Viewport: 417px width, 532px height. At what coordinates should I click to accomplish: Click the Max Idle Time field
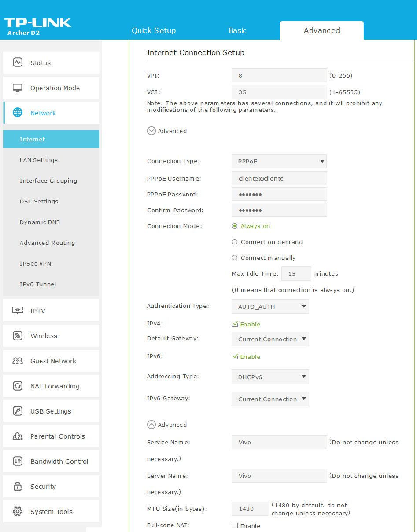pyautogui.click(x=296, y=273)
